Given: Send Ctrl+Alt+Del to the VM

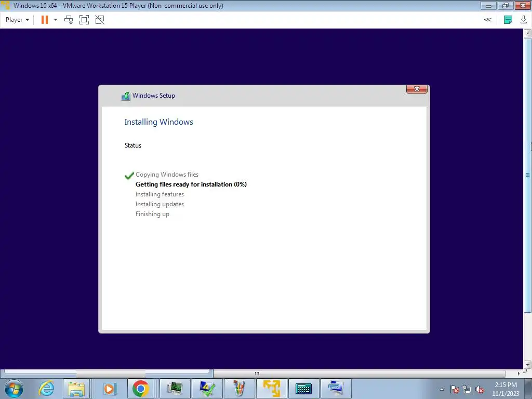Looking at the screenshot, I should 69,20.
